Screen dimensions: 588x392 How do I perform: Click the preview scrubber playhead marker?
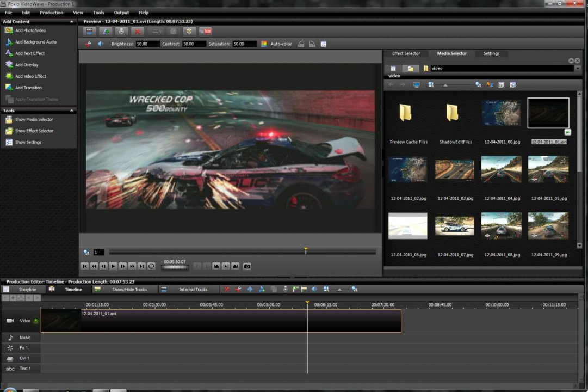click(306, 250)
